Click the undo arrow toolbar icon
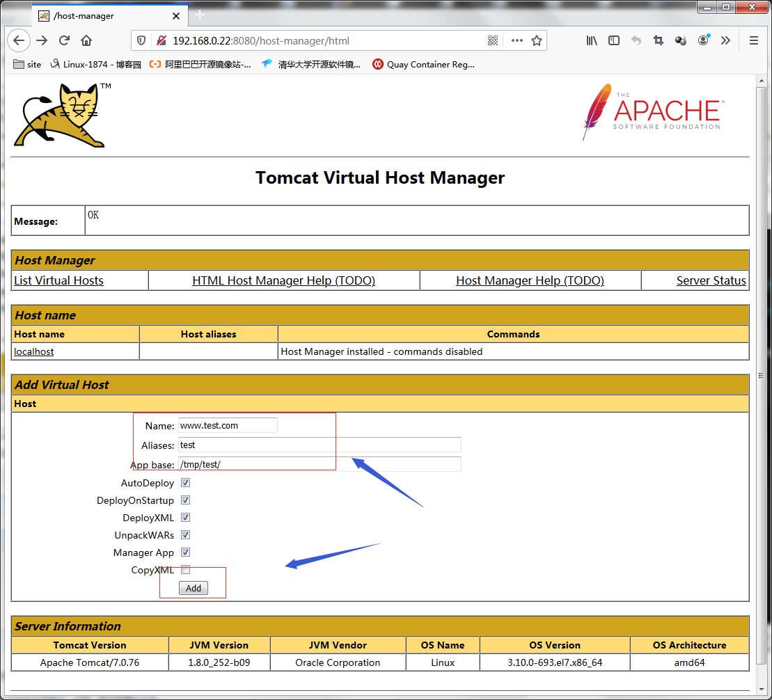The height and width of the screenshot is (700, 772). tap(636, 40)
